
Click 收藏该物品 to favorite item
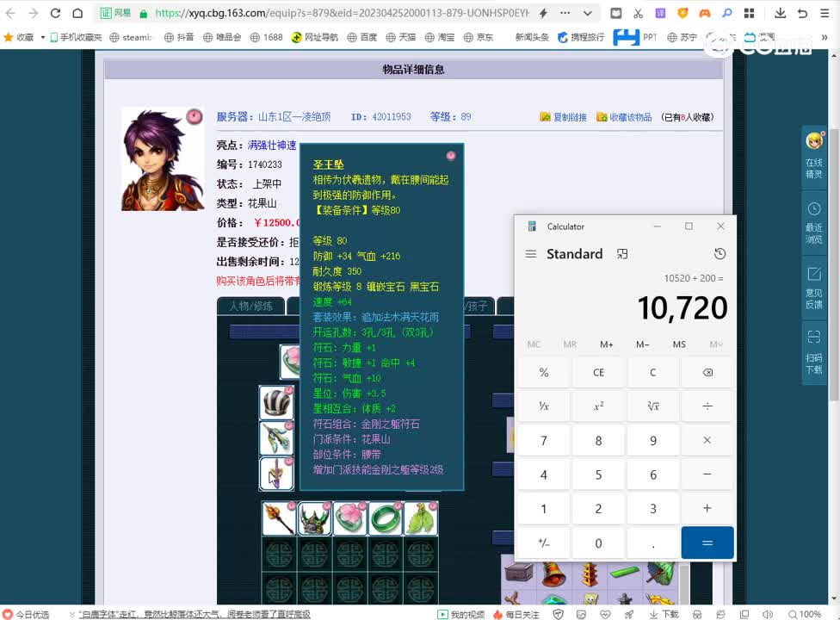(625, 117)
